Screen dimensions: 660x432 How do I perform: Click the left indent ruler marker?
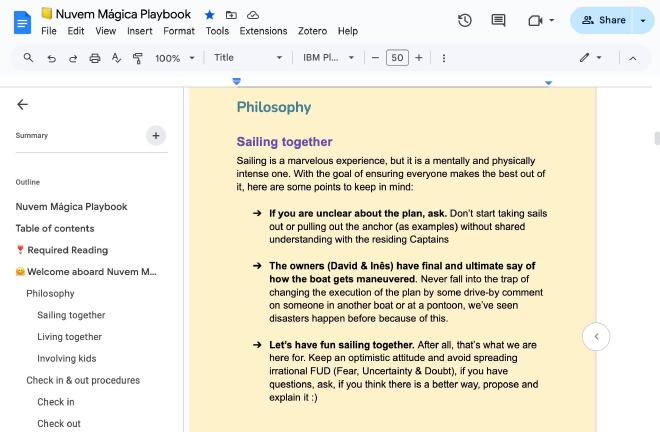pyautogui.click(x=237, y=81)
